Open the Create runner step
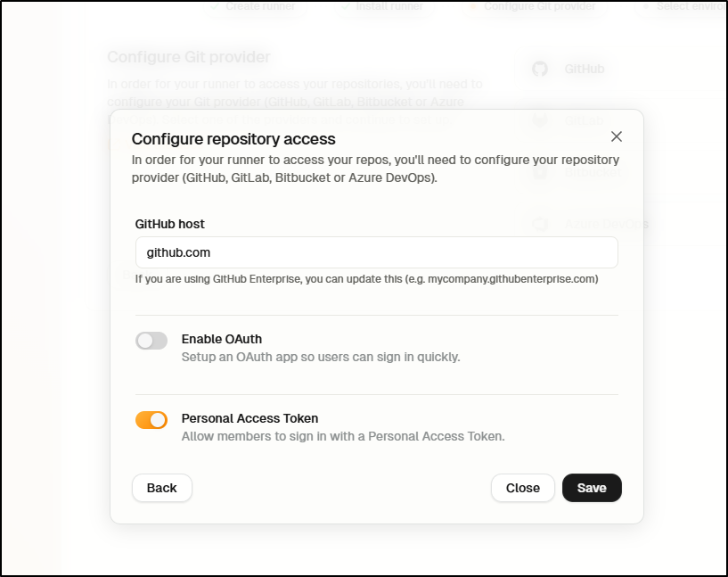Image resolution: width=728 pixels, height=577 pixels. (x=255, y=6)
